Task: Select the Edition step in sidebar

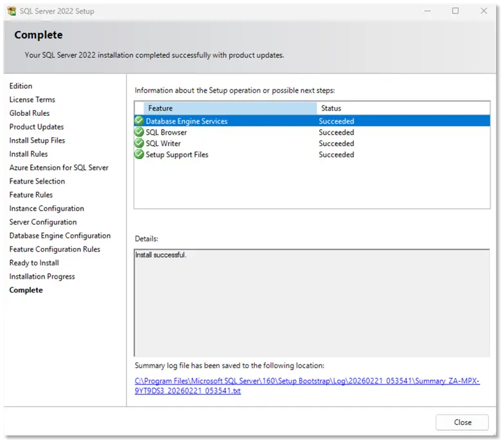Action: click(x=21, y=86)
